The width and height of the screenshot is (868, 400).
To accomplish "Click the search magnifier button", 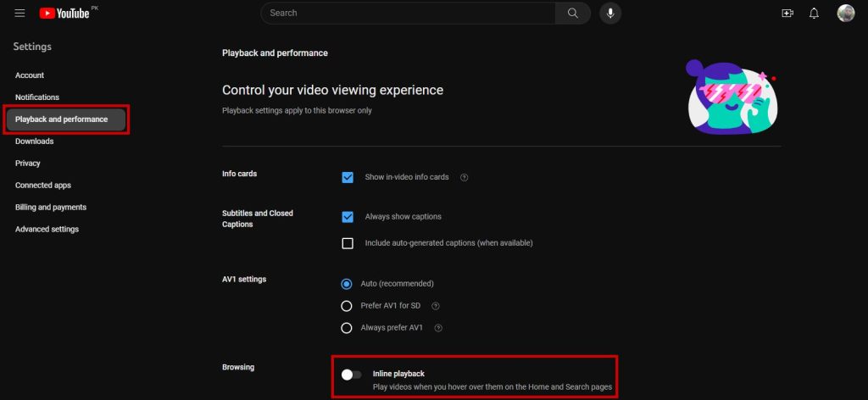I will (573, 13).
